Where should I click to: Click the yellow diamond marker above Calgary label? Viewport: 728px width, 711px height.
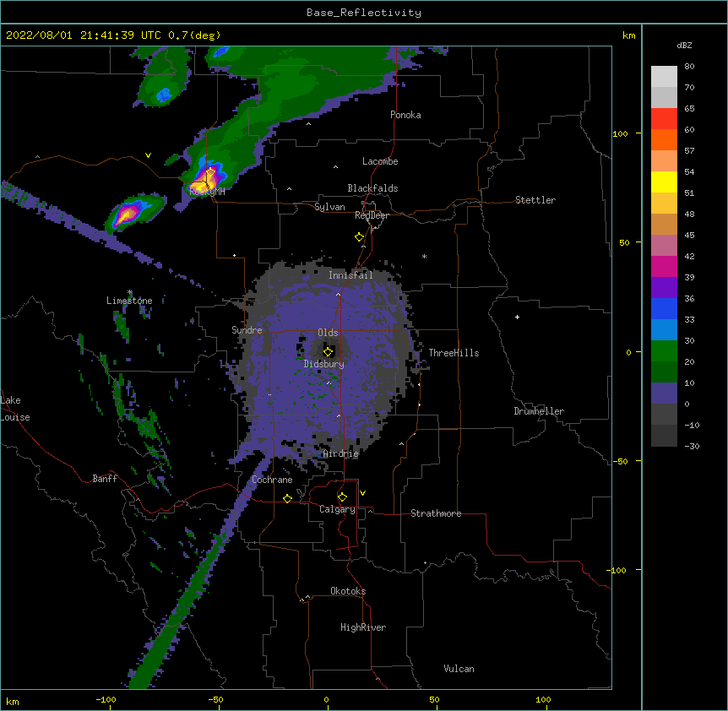click(342, 497)
